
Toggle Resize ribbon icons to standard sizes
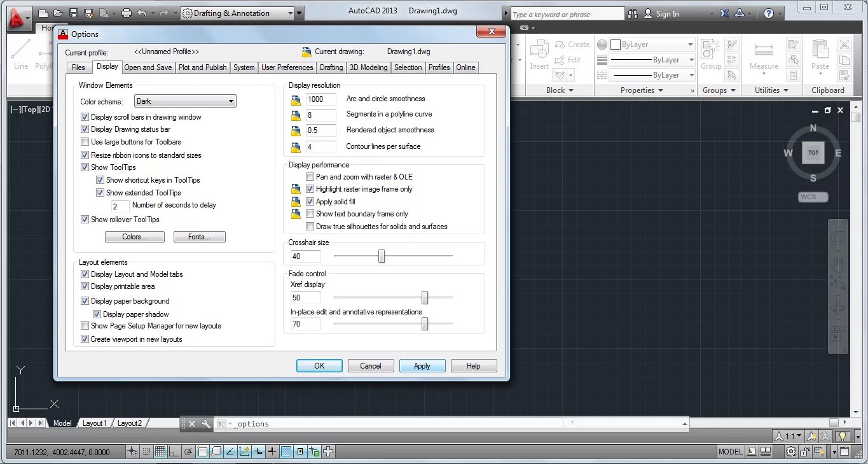point(85,155)
